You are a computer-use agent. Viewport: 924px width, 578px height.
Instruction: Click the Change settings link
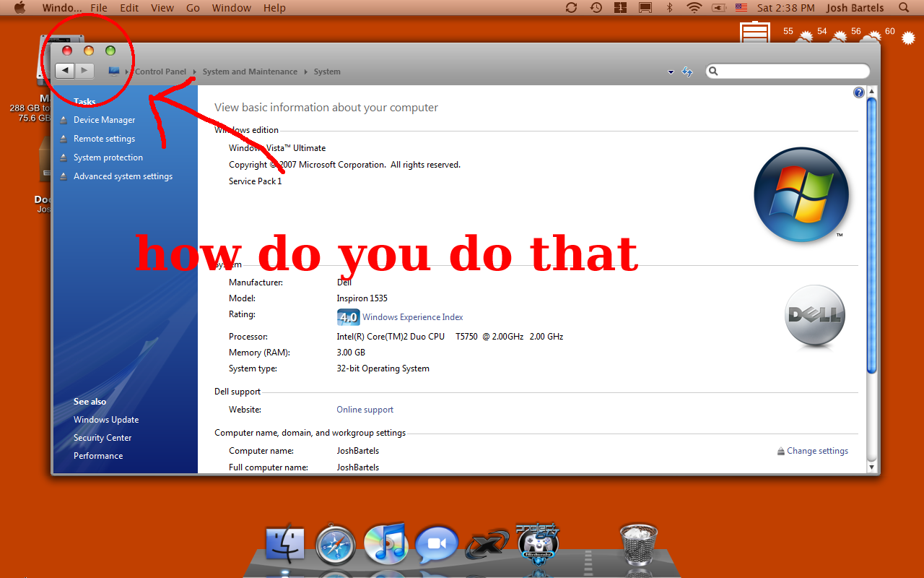(817, 451)
